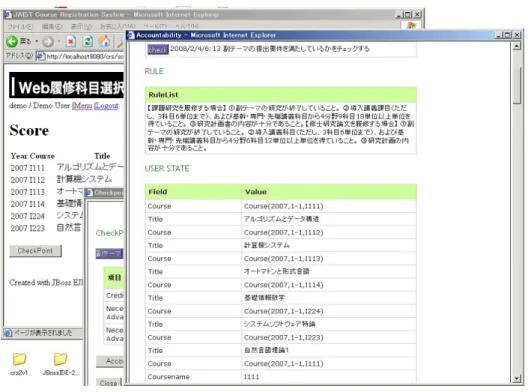Click the CheckPoint button

[x=35, y=251]
